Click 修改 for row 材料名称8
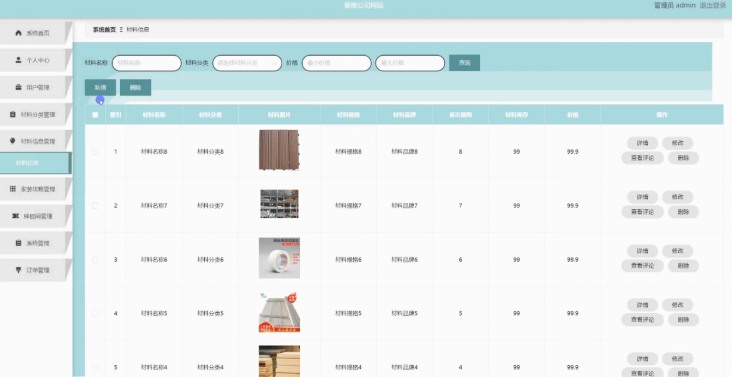This screenshot has height=377, width=733. (677, 143)
